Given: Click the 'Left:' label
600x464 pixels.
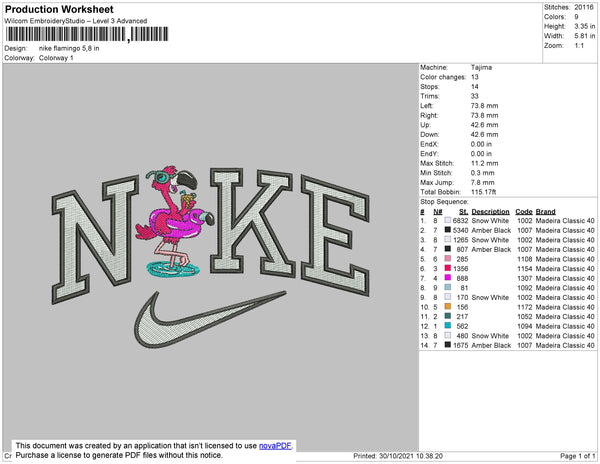Looking at the screenshot, I should coord(427,106).
